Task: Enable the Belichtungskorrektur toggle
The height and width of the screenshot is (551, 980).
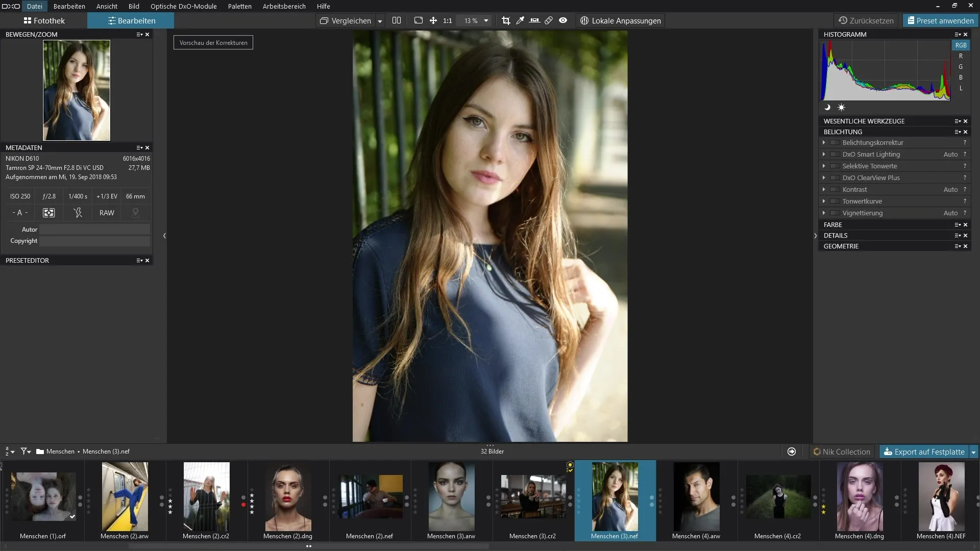Action: (x=835, y=142)
